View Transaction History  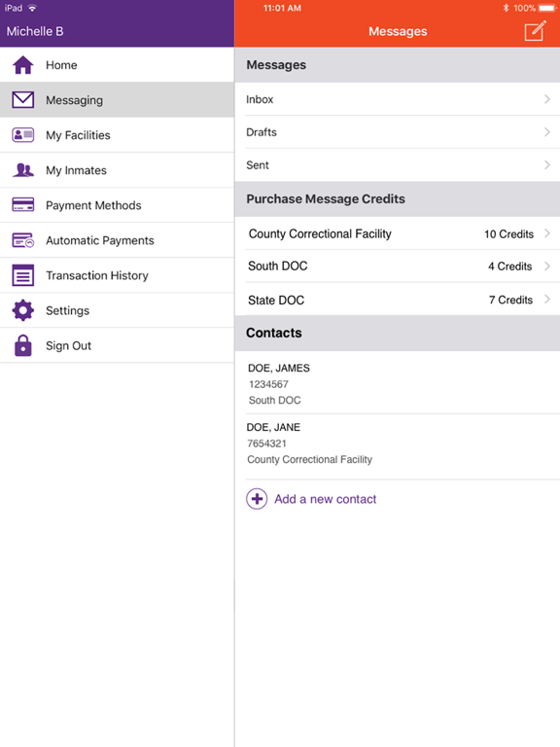click(117, 275)
